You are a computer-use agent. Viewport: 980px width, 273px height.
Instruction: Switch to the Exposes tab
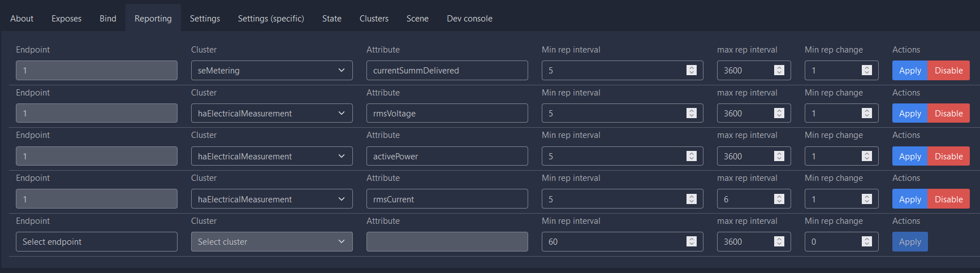pos(66,18)
